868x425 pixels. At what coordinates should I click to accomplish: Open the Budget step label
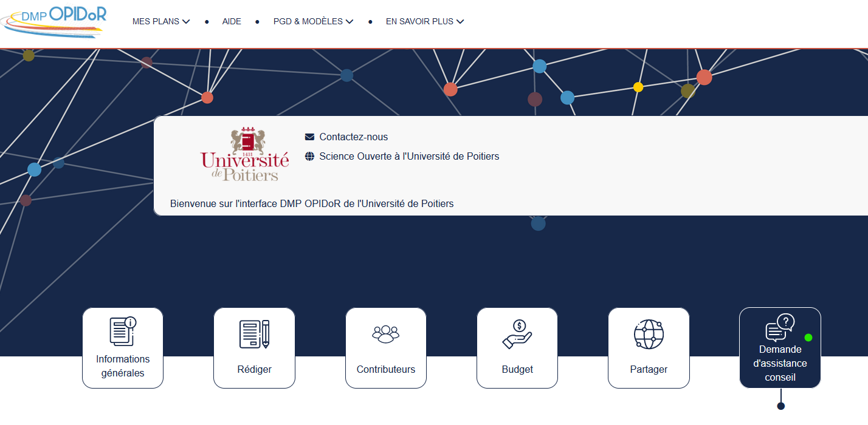coord(517,369)
